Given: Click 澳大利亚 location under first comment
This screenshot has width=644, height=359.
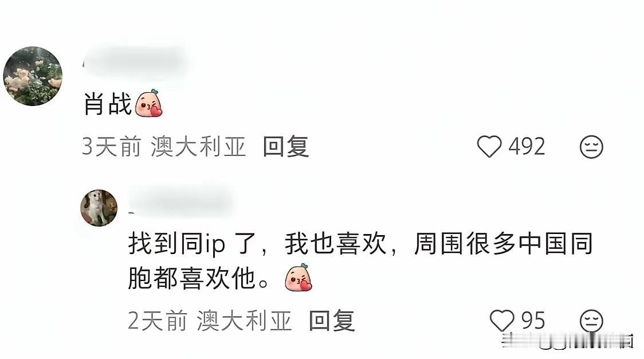Looking at the screenshot, I should coord(198,147).
